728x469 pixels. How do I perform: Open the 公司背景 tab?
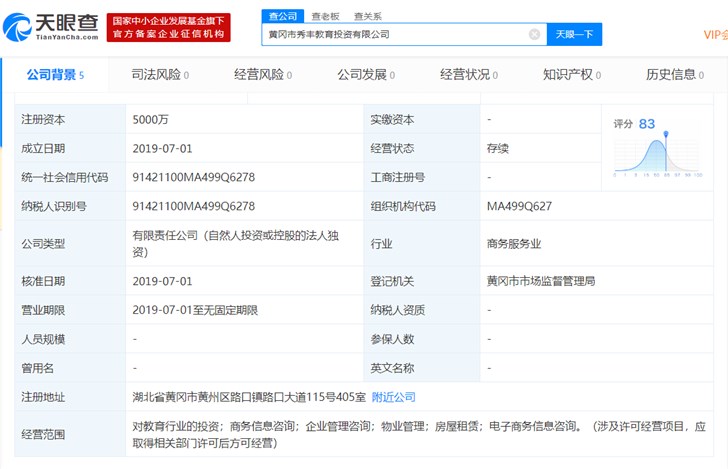[x=55, y=75]
